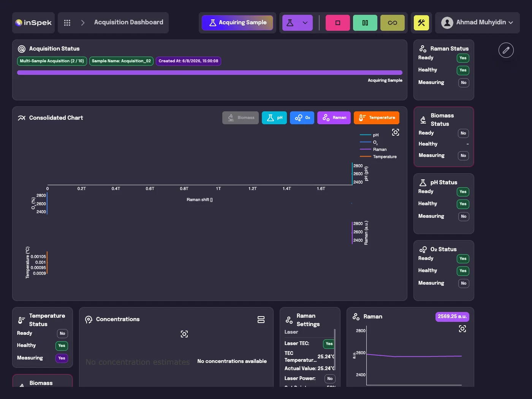Screen dimensions: 532x399
Task: Click the breadcrumb chevron arrow
Action: [83, 23]
